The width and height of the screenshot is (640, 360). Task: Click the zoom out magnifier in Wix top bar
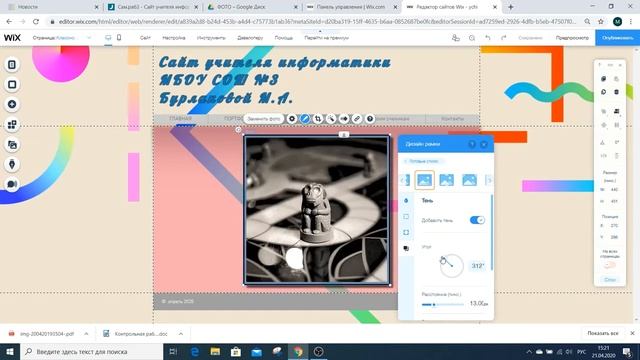(472, 38)
